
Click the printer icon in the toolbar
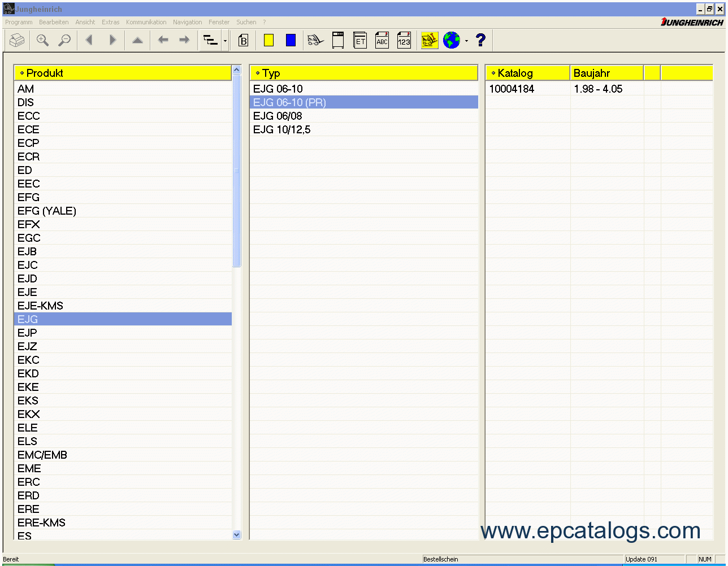point(18,41)
